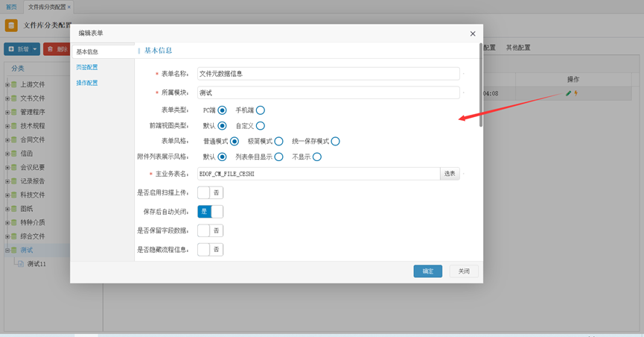644x337 pixels.
Task: Click the folder icon of 文书文件
Action: coord(14,98)
